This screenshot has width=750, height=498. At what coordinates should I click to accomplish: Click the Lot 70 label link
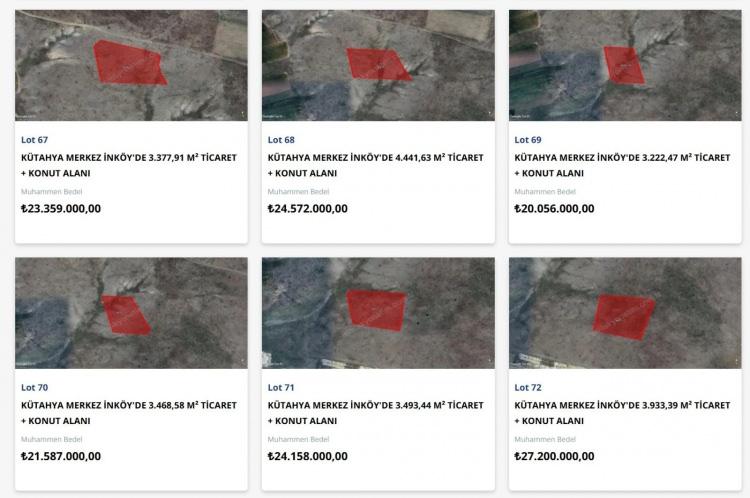pos(34,387)
